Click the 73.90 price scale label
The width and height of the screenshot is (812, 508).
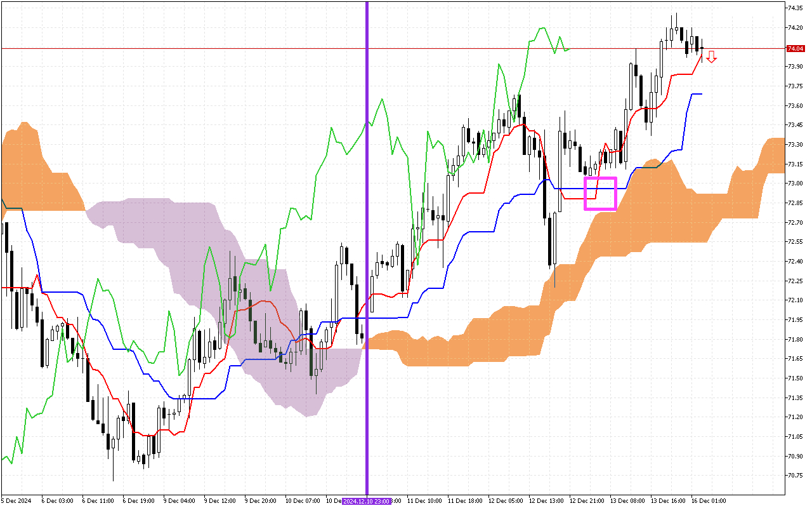796,67
